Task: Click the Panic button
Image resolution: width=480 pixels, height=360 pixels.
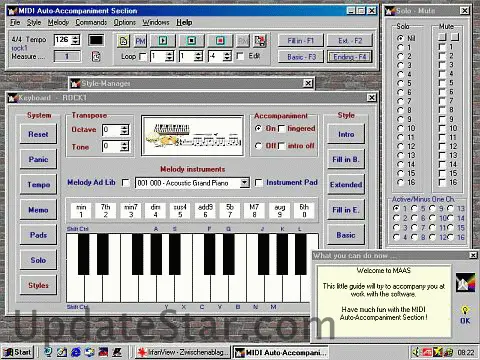Action: click(x=38, y=159)
